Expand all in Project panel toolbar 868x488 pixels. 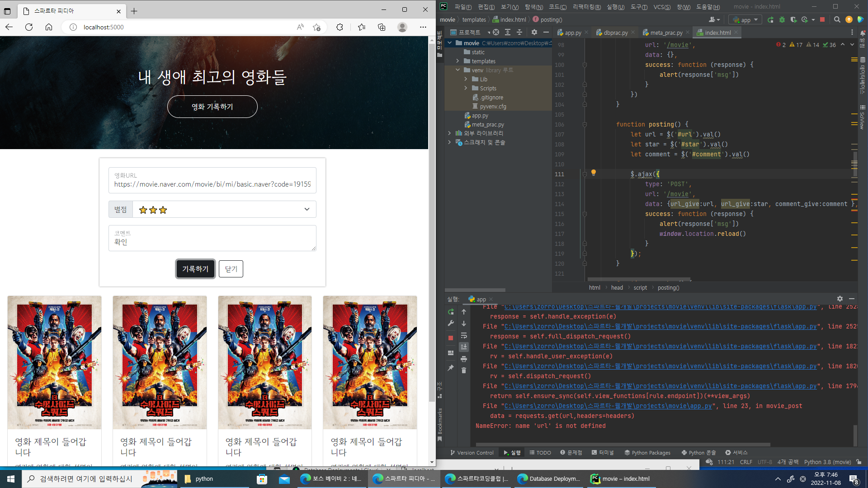pyautogui.click(x=508, y=32)
